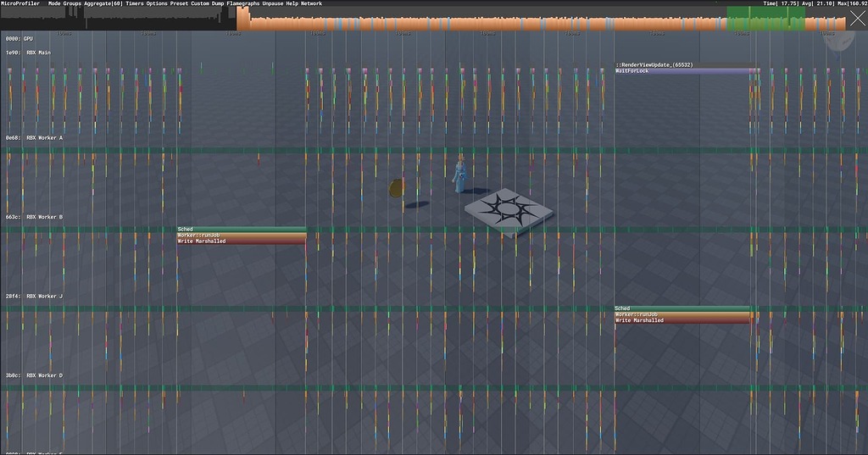Select the WaitForLock bar in RBX Main
868x455 pixels.
click(687, 71)
